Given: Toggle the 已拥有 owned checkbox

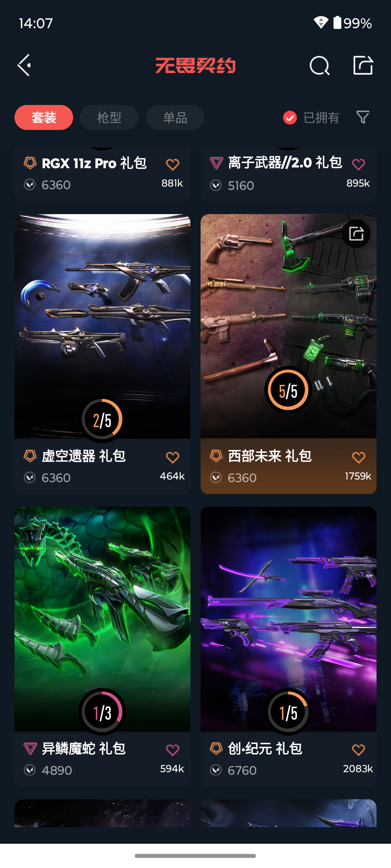Looking at the screenshot, I should (x=290, y=118).
